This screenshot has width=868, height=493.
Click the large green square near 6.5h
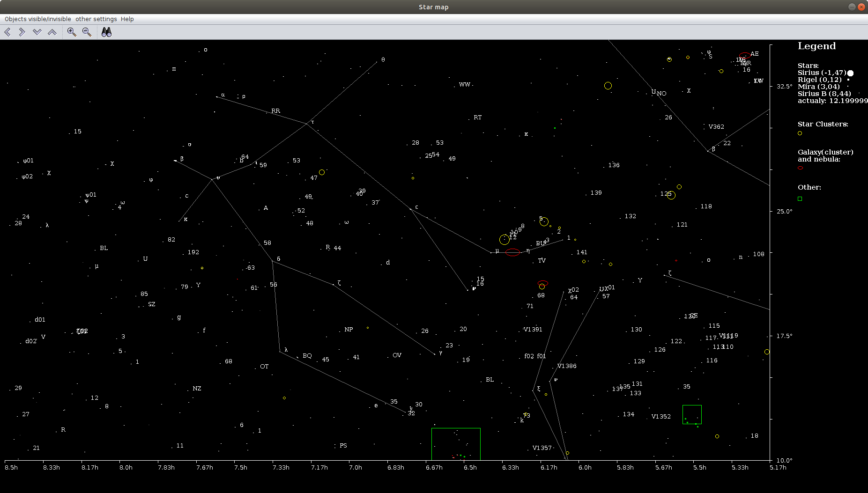[x=456, y=444]
